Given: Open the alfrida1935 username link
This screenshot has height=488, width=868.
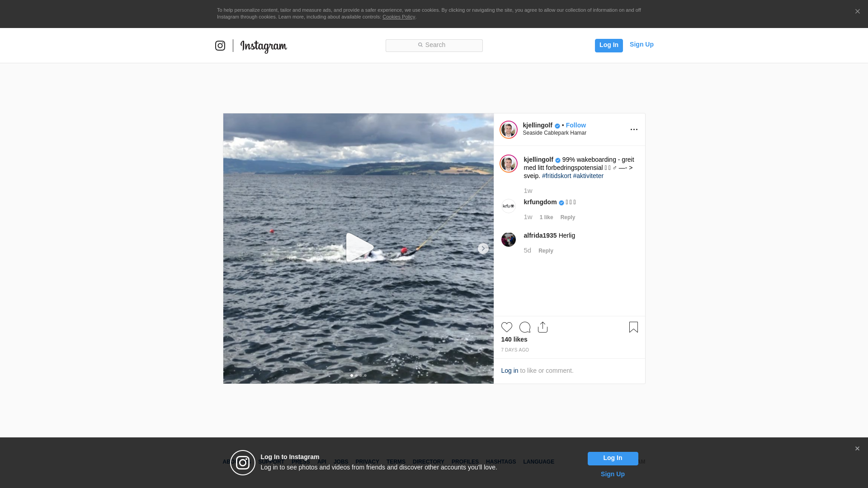Looking at the screenshot, I should [540, 235].
